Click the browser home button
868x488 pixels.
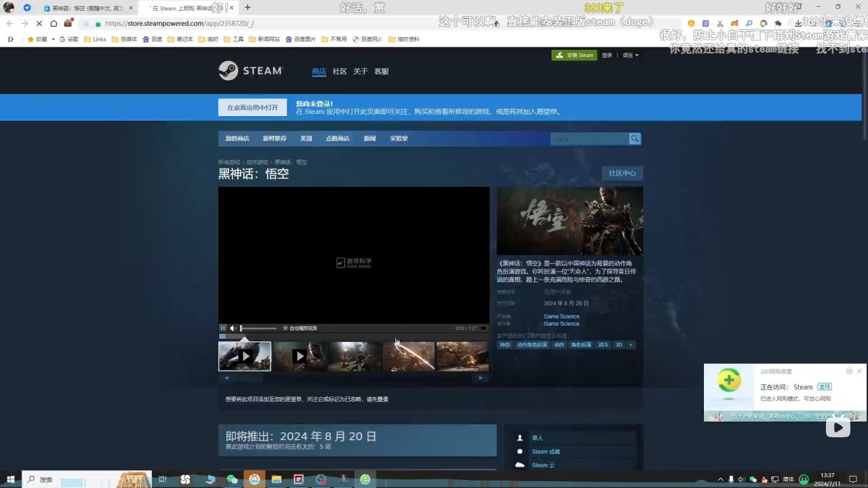point(54,23)
